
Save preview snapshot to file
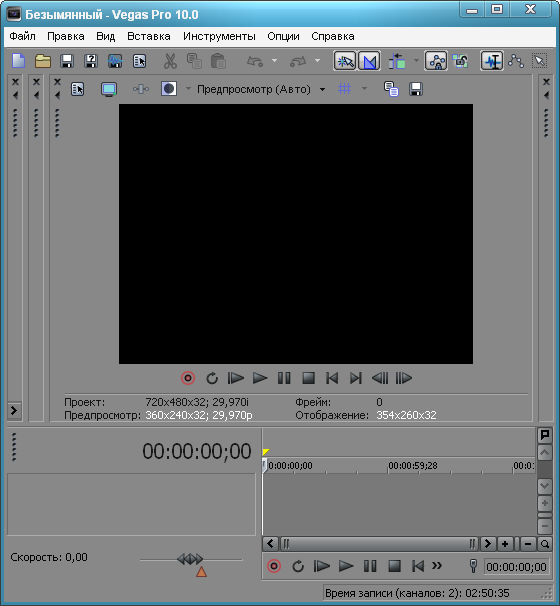click(416, 89)
